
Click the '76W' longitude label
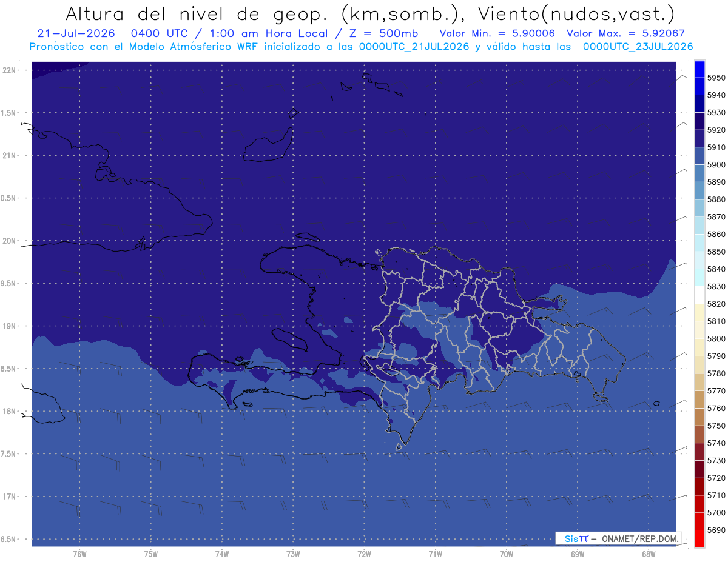(79, 554)
